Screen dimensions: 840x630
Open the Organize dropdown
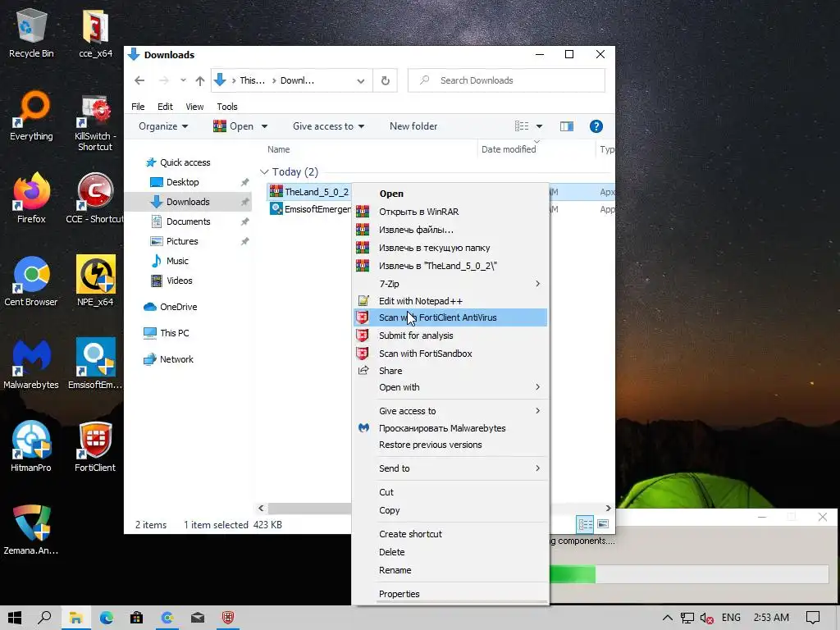pos(163,126)
